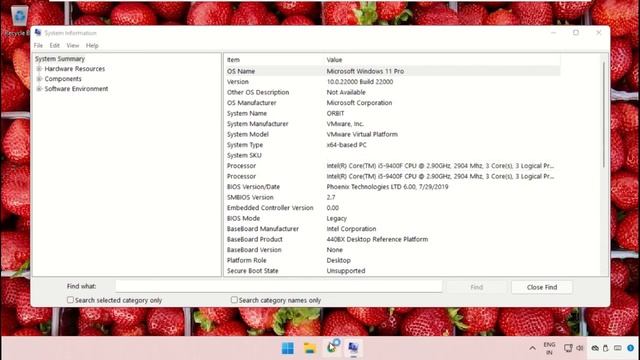This screenshot has height=360, width=640.
Task: Open the File menu
Action: tap(38, 45)
